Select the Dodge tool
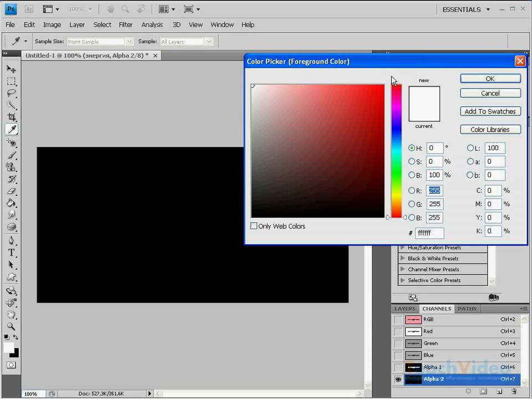The height and width of the screenshot is (399, 532). click(x=11, y=227)
